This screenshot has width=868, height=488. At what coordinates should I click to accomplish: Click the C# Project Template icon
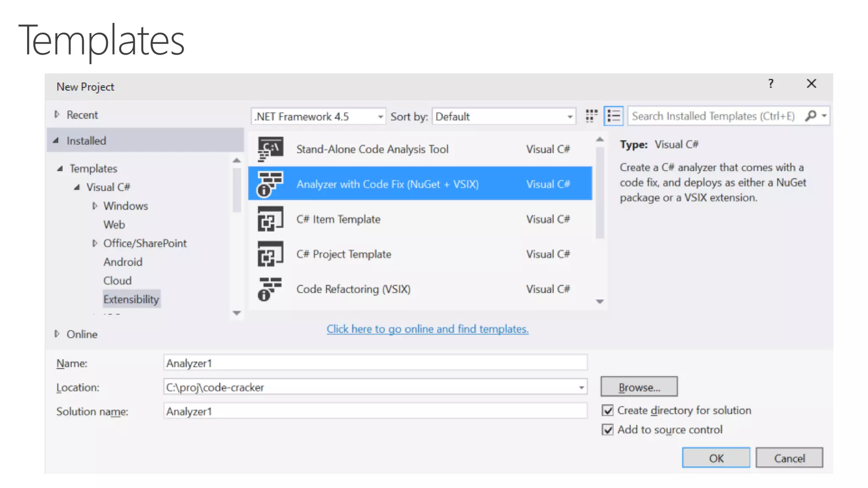[x=270, y=254]
